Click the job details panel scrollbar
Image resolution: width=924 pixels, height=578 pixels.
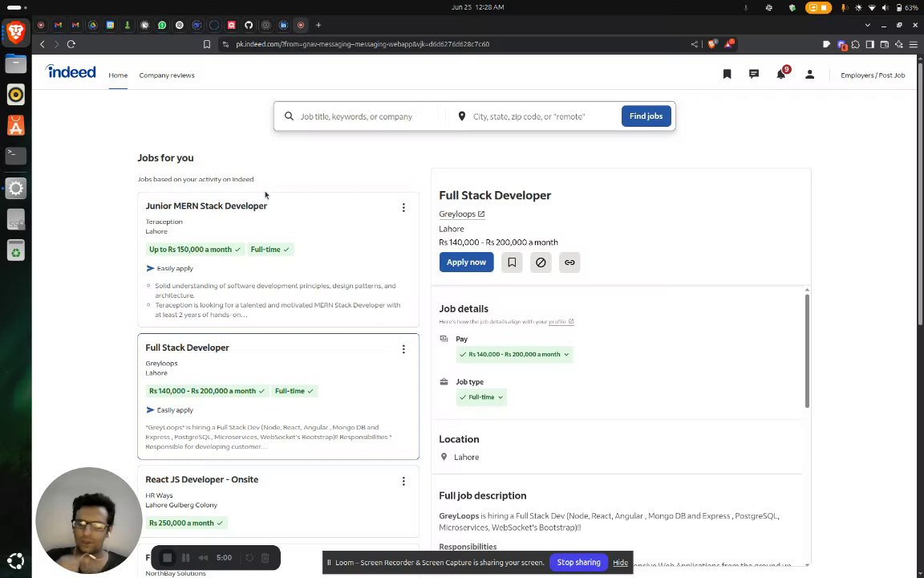(x=807, y=350)
